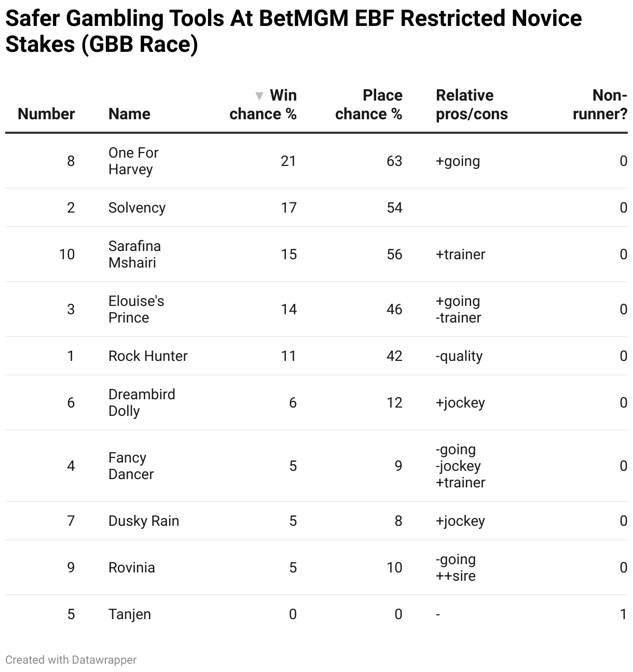Sort table by Number column header
Screen dimensions: 633x672
(46, 114)
